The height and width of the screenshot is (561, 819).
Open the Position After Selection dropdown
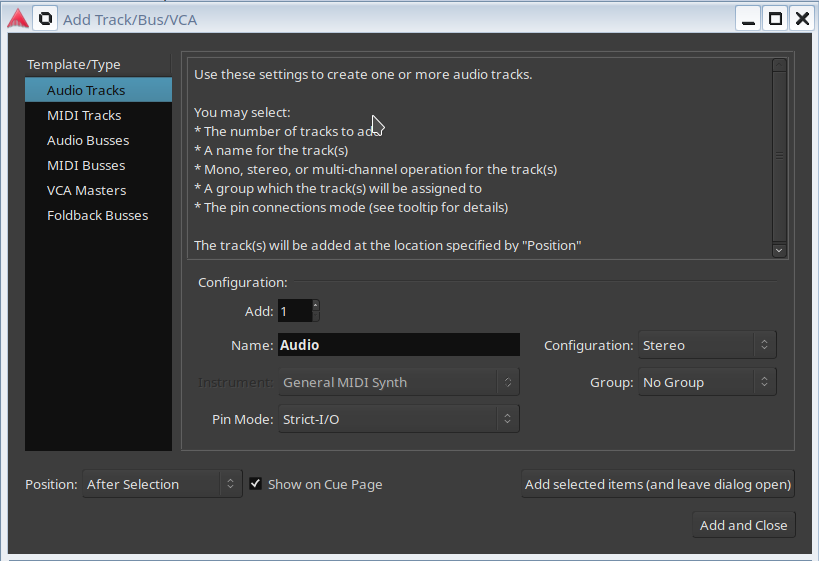(x=162, y=484)
